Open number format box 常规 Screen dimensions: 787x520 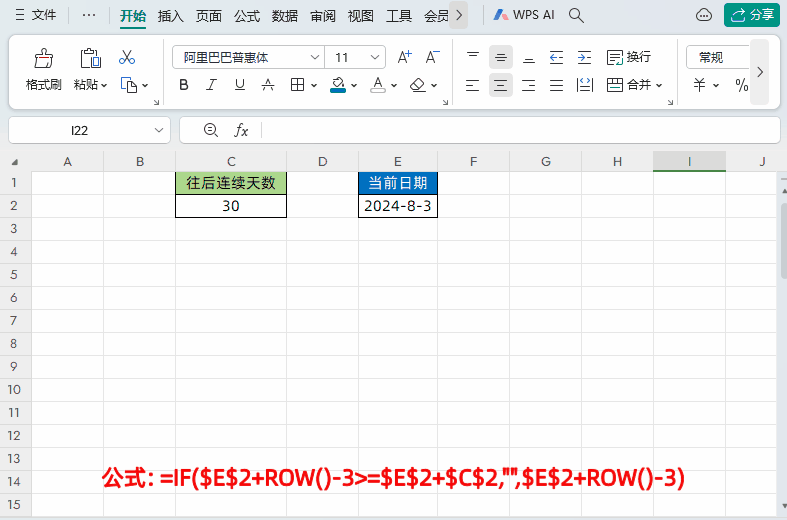coord(718,57)
